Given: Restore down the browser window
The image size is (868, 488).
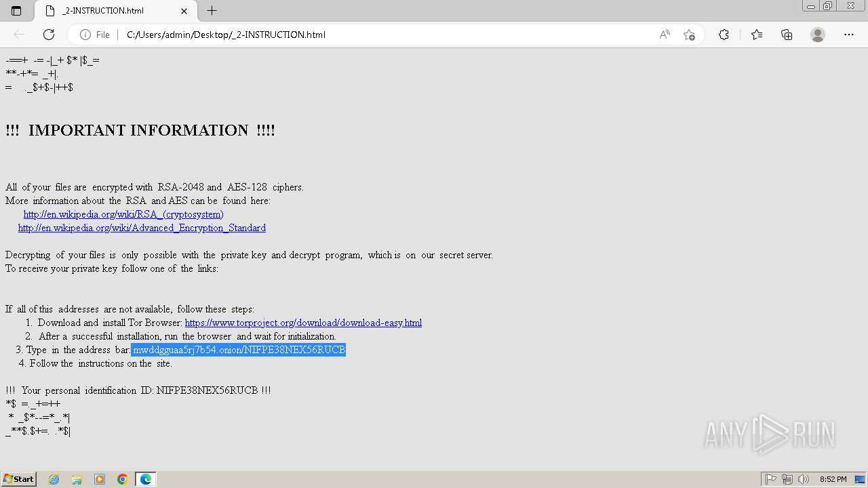Looking at the screenshot, I should click(x=828, y=5).
